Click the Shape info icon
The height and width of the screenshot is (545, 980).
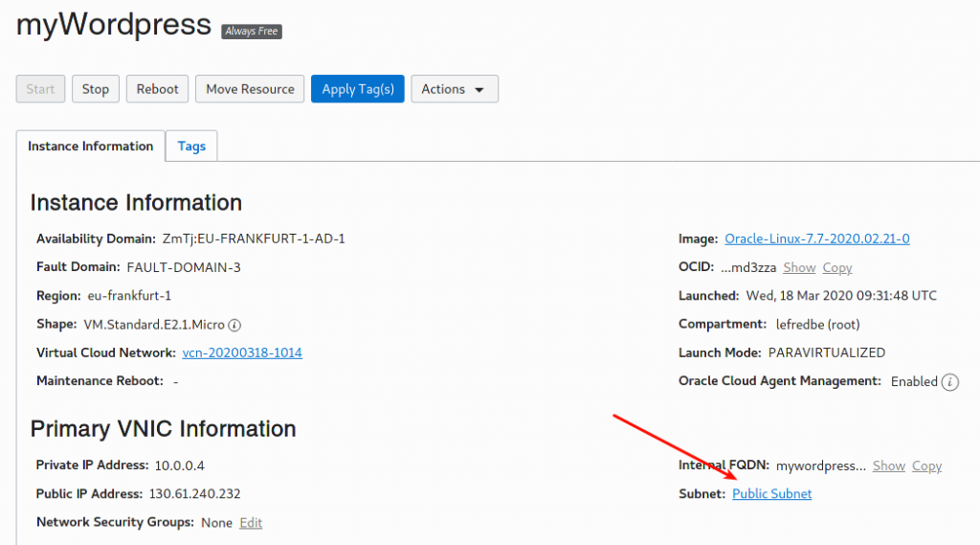click(x=234, y=325)
